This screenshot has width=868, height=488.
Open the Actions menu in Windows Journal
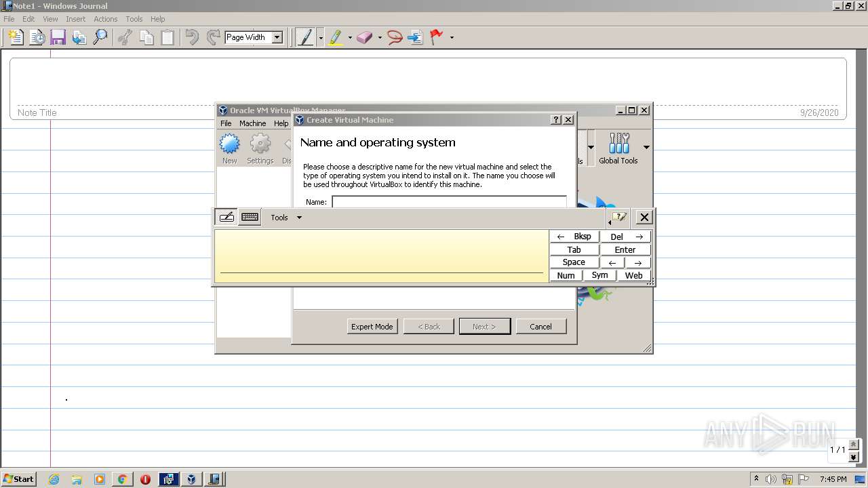pyautogui.click(x=105, y=19)
